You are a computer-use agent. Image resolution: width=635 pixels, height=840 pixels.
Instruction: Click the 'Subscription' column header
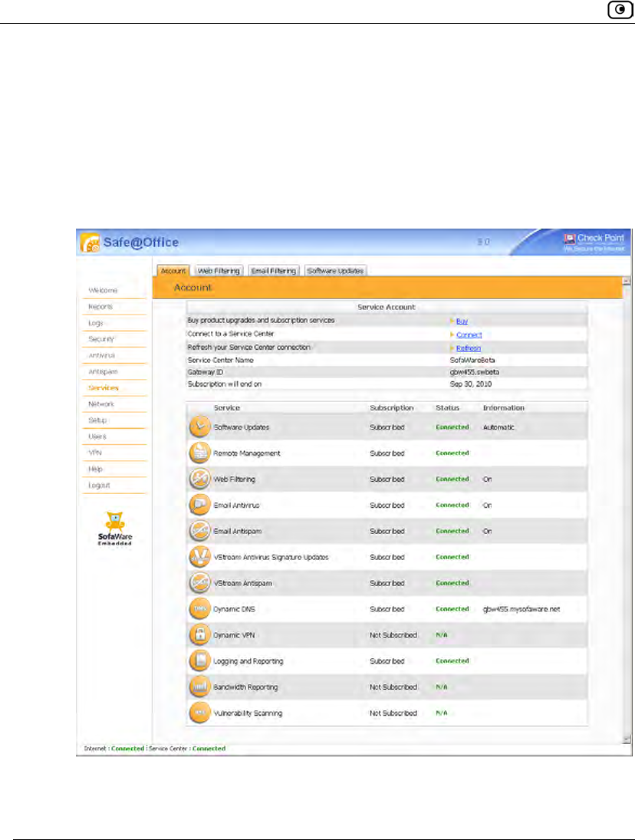coord(392,407)
